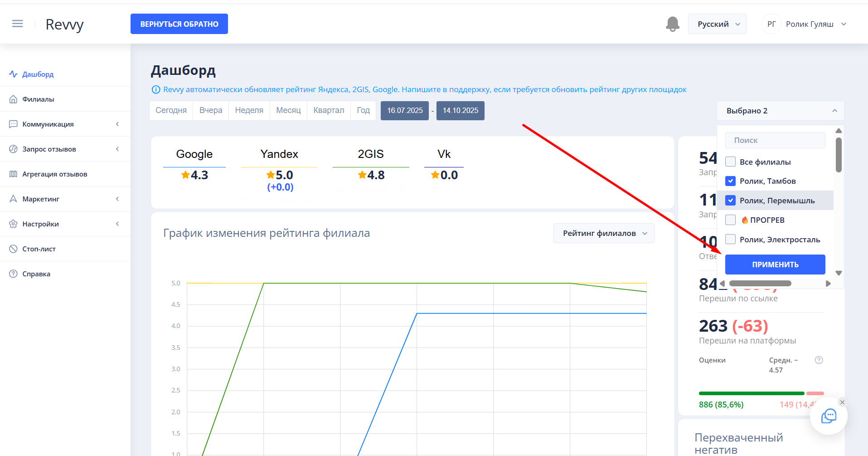Click the РГ user avatar
The width and height of the screenshot is (868, 456).
click(771, 24)
